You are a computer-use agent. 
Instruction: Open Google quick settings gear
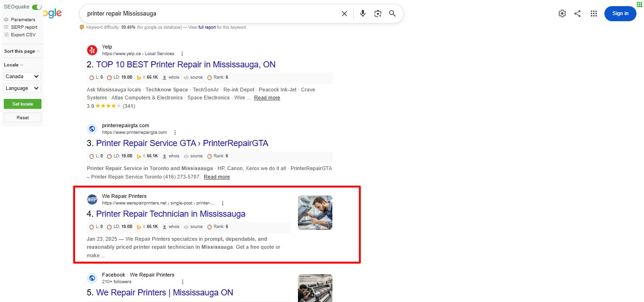click(x=562, y=14)
